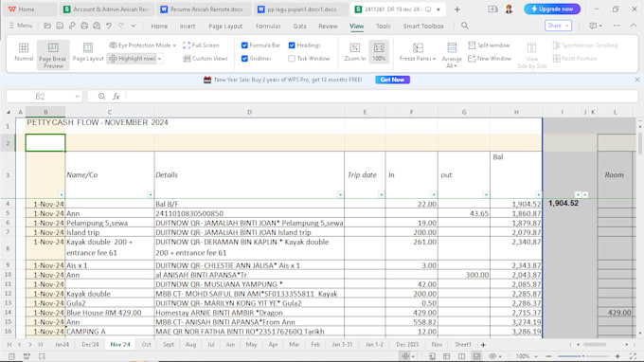The height and width of the screenshot is (362, 644).
Task: Open file via the folder icon
Action: (x=47, y=26)
